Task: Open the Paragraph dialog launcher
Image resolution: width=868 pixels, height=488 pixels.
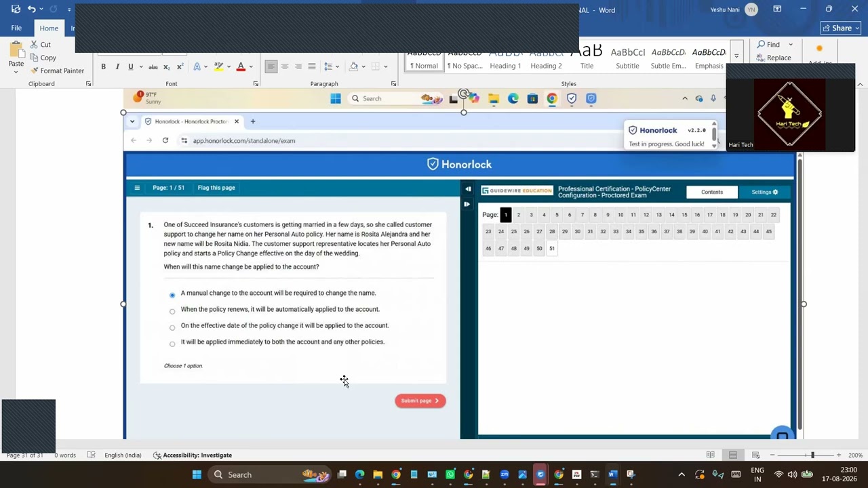Action: point(394,84)
